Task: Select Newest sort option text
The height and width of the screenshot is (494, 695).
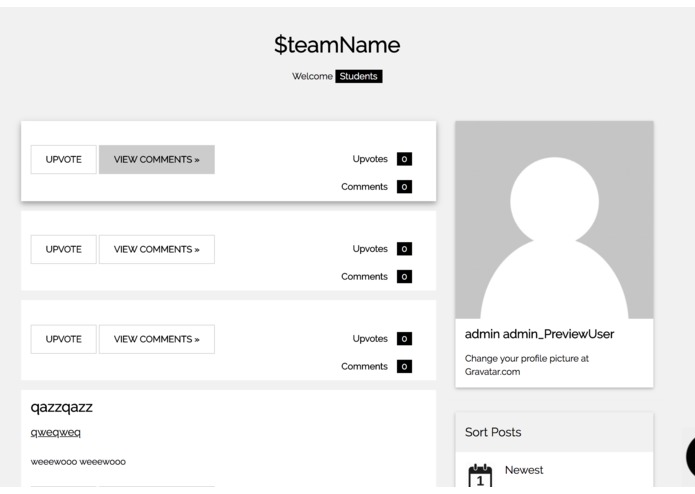Action: click(x=524, y=470)
